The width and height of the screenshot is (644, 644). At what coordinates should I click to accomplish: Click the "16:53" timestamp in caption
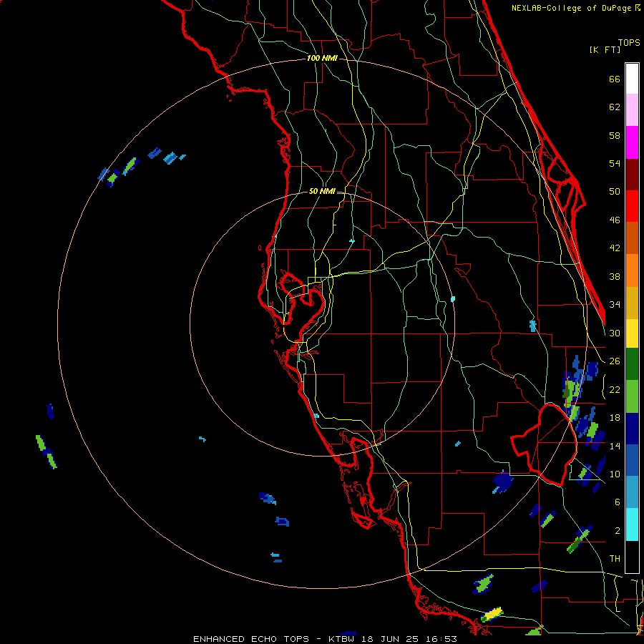441,639
